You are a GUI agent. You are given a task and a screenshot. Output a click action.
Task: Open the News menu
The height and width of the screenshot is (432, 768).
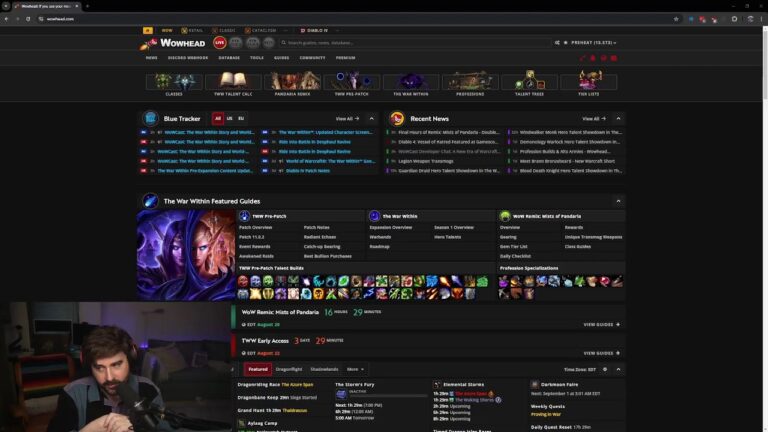[x=151, y=58]
